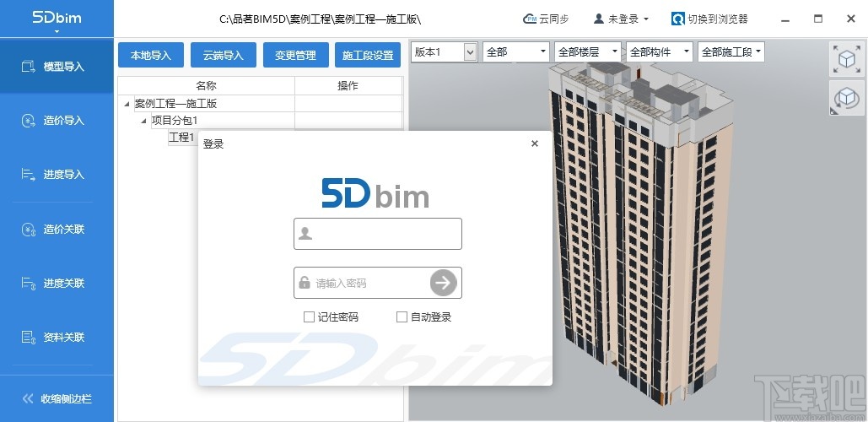Open the 全部楼层 floor dropdown
The image size is (868, 422).
tap(587, 52)
